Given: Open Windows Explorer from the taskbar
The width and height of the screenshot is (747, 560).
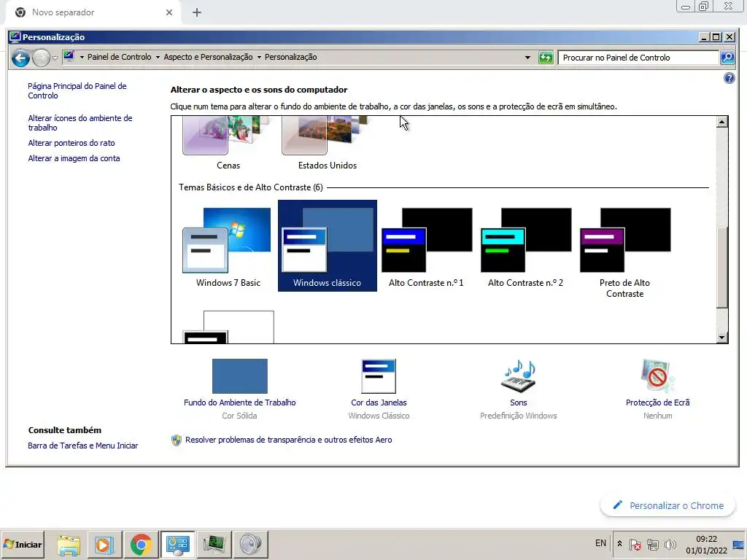Looking at the screenshot, I should coord(69,544).
